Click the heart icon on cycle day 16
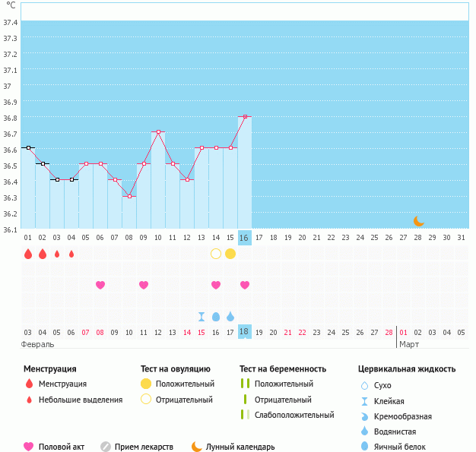This screenshot has height=452, width=476. click(245, 285)
